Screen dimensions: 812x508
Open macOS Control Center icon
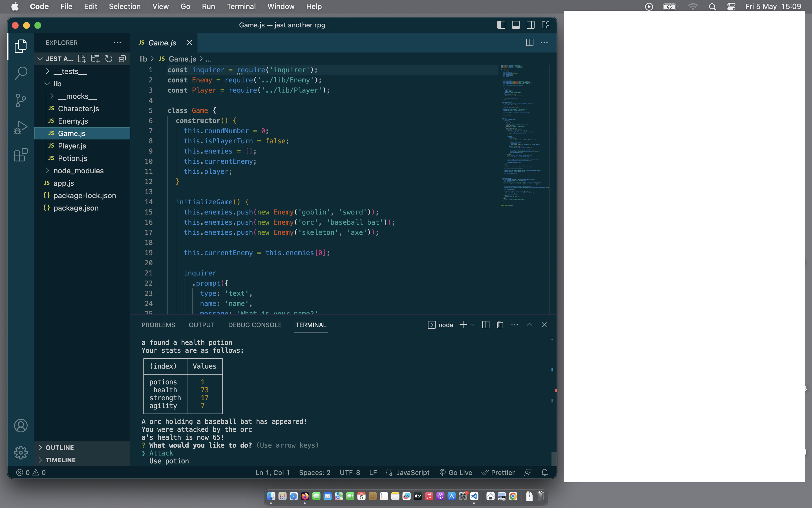click(731, 6)
